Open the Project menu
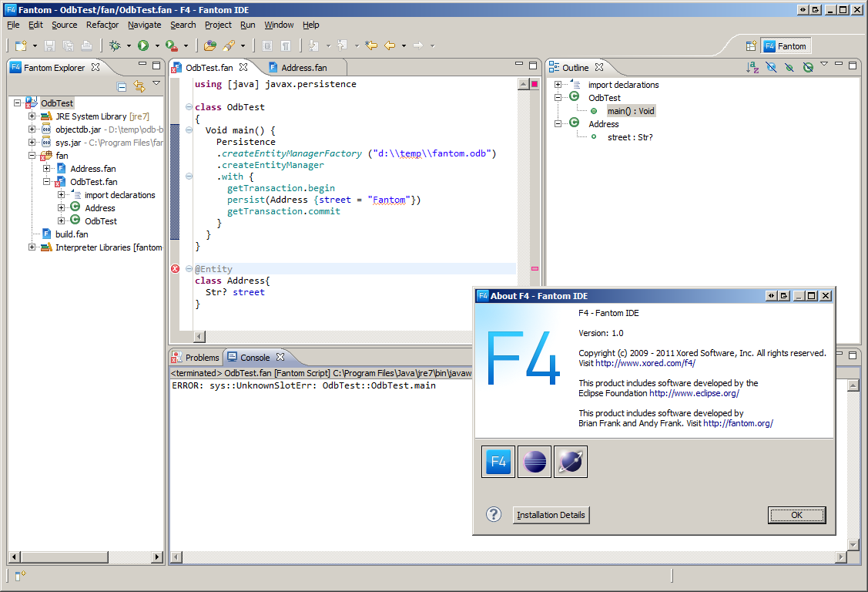 [x=218, y=25]
